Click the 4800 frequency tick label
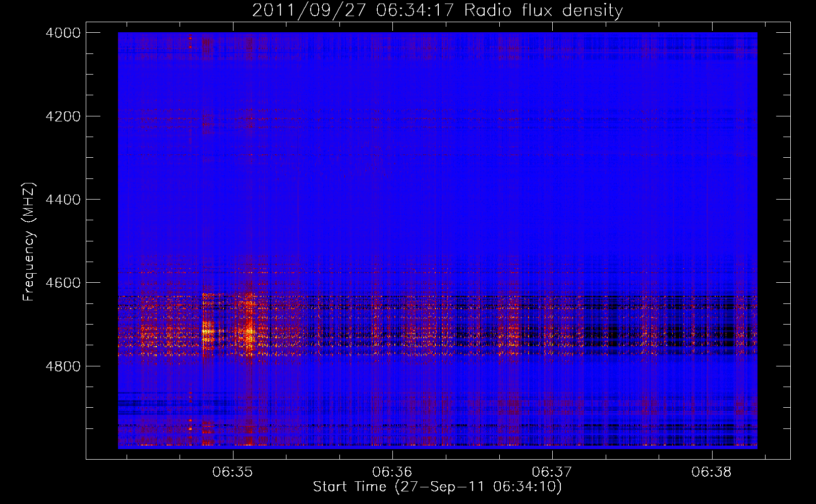This screenshot has width=816, height=504. [63, 366]
